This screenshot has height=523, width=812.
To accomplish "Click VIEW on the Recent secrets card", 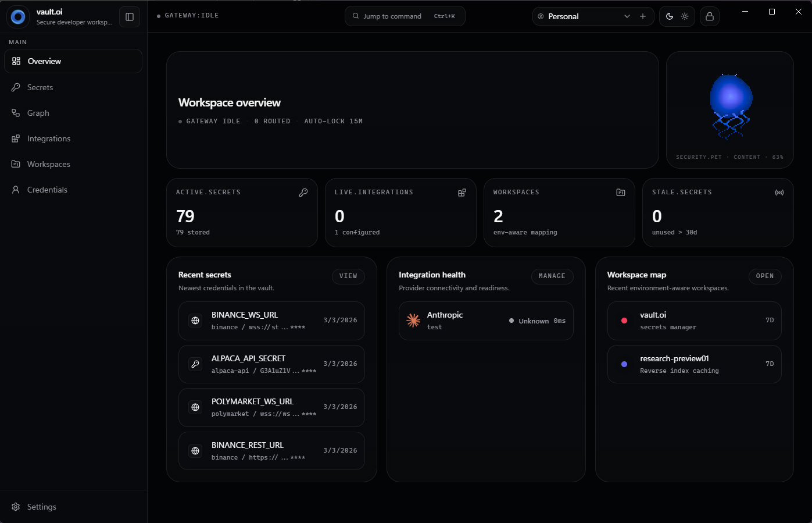I will (x=348, y=276).
